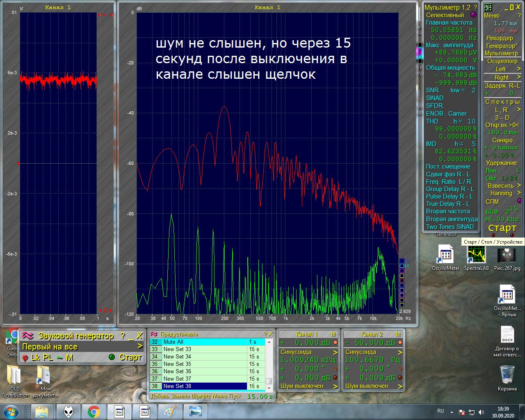Click the help question mark of Звуковой генератор
This screenshot has height=420, width=525.
pos(123,336)
